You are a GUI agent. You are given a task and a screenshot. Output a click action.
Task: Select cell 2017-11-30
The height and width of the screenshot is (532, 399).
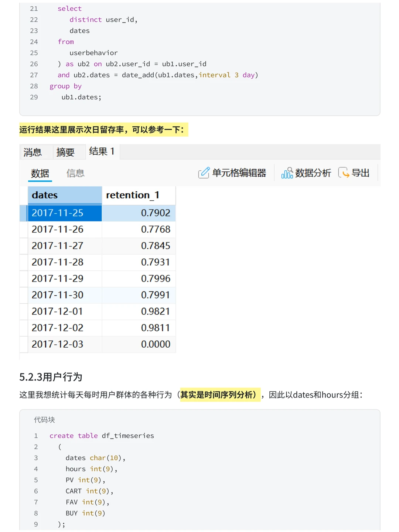pyautogui.click(x=65, y=295)
